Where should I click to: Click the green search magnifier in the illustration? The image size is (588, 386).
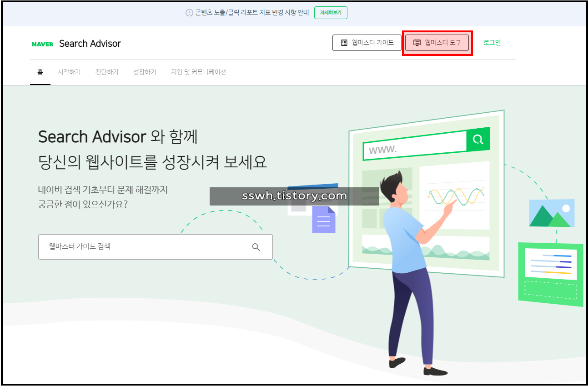[477, 140]
